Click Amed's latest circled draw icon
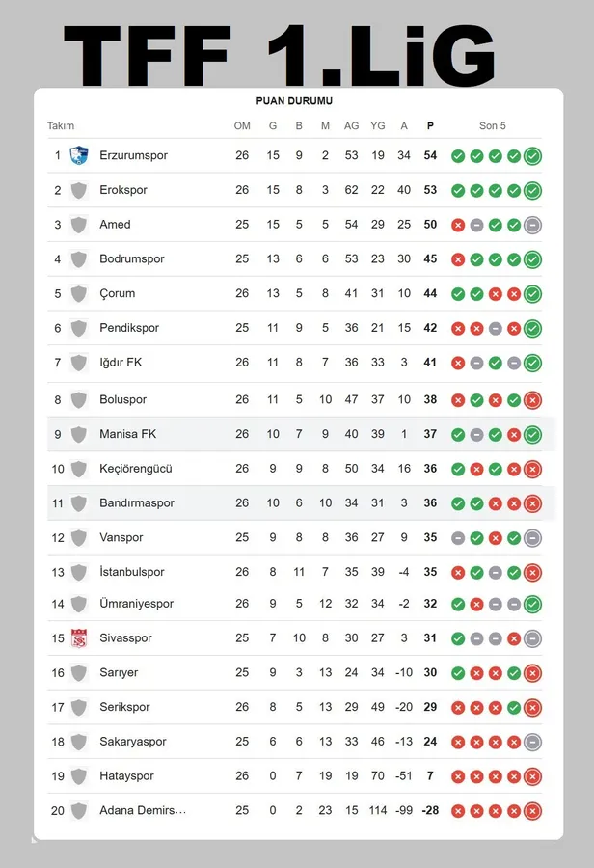Screen dimensions: 594x868 [x=532, y=225]
